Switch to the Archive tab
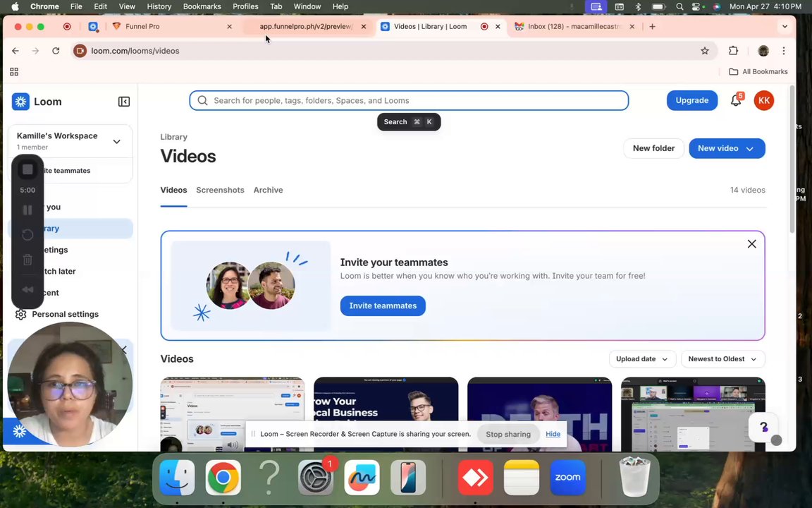The image size is (812, 508). point(269,190)
